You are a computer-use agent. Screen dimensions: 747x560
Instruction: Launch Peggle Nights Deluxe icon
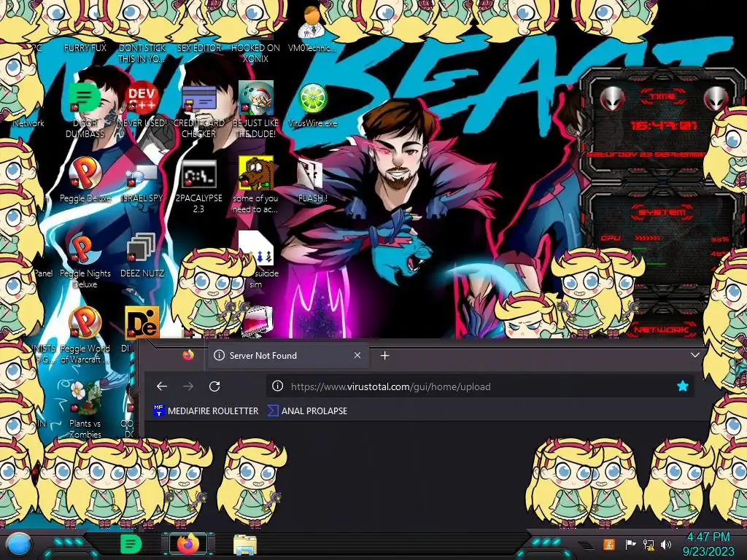85,249
